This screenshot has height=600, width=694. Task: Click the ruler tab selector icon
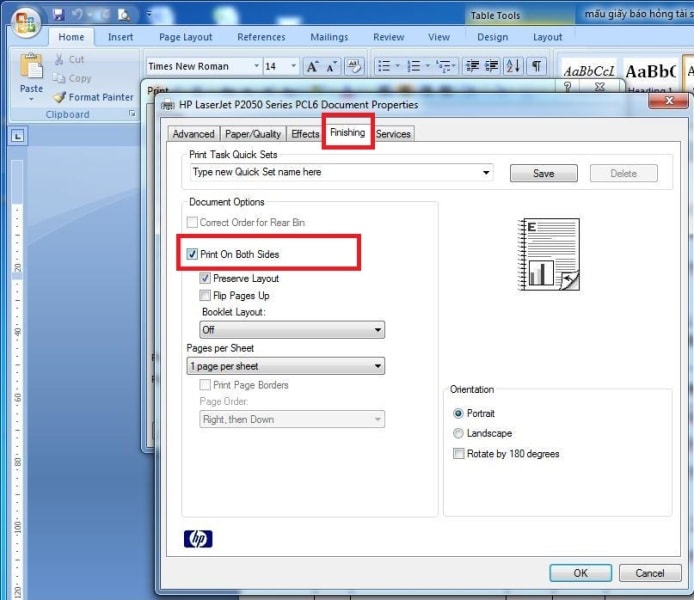tap(18, 136)
